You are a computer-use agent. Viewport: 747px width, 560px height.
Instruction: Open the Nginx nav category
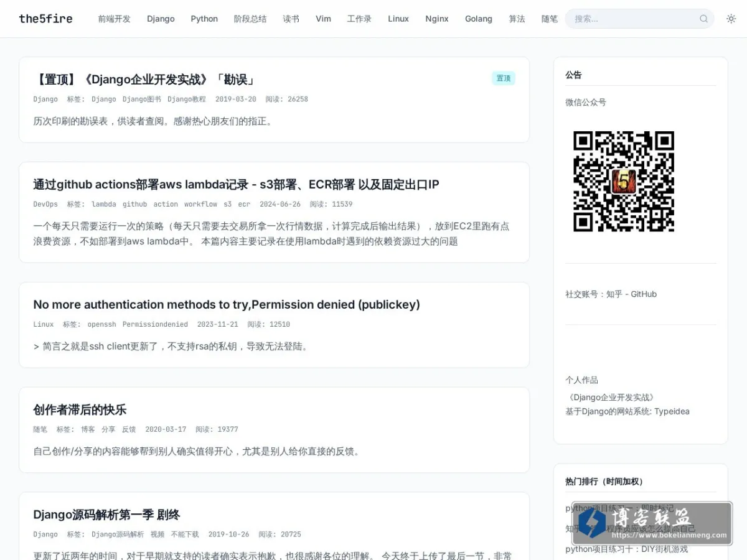point(437,19)
